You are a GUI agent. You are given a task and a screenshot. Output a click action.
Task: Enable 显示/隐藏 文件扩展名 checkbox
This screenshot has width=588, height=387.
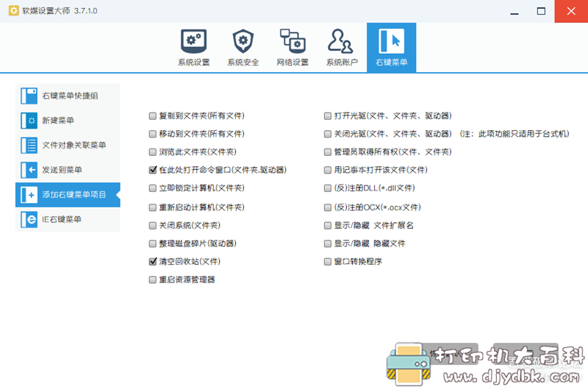pyautogui.click(x=327, y=225)
